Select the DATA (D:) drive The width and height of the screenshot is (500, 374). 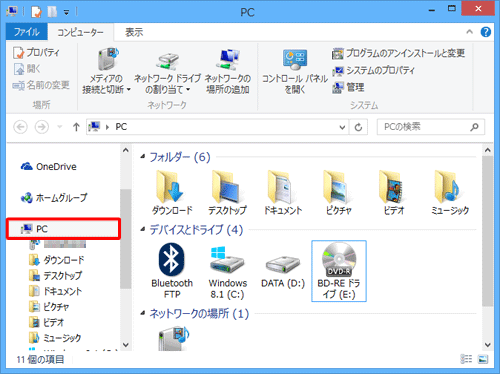tap(283, 271)
